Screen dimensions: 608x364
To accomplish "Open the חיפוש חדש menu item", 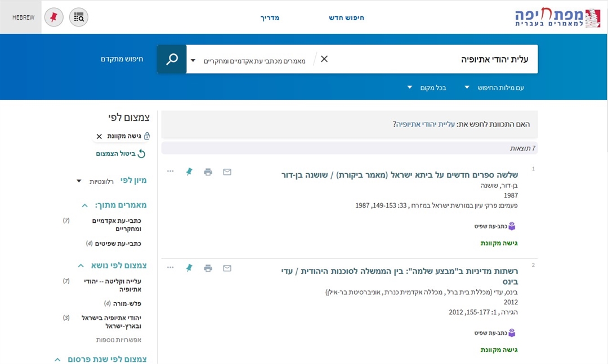I will (346, 17).
